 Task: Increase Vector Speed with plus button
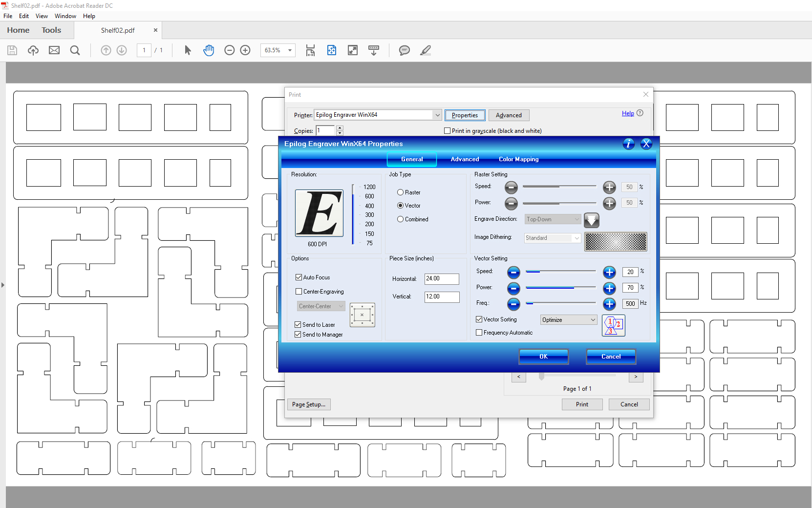click(x=609, y=272)
